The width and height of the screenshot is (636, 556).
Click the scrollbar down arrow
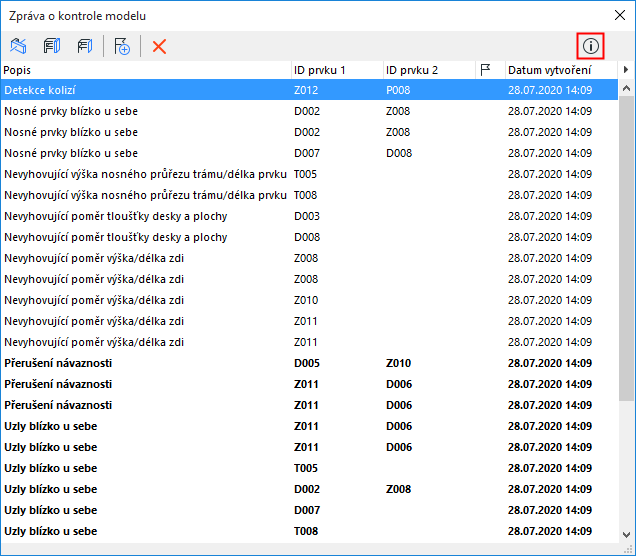pyautogui.click(x=627, y=535)
